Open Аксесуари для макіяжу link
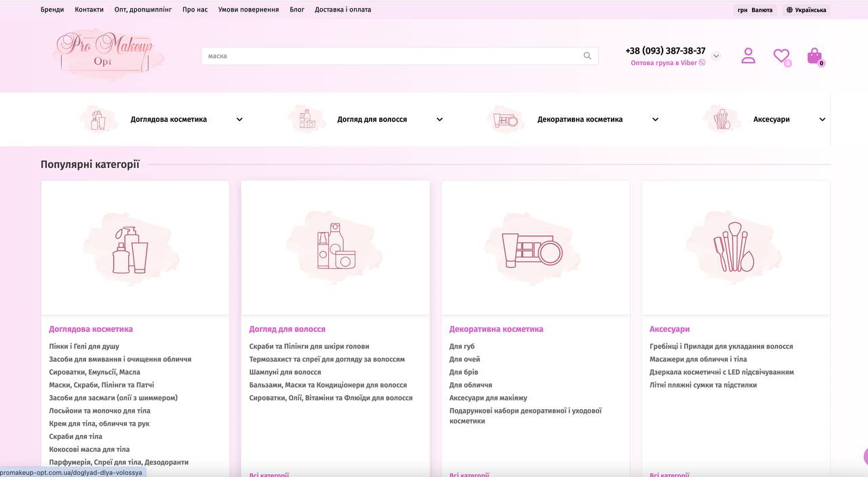Viewport: 868px width, 477px height. (x=488, y=398)
